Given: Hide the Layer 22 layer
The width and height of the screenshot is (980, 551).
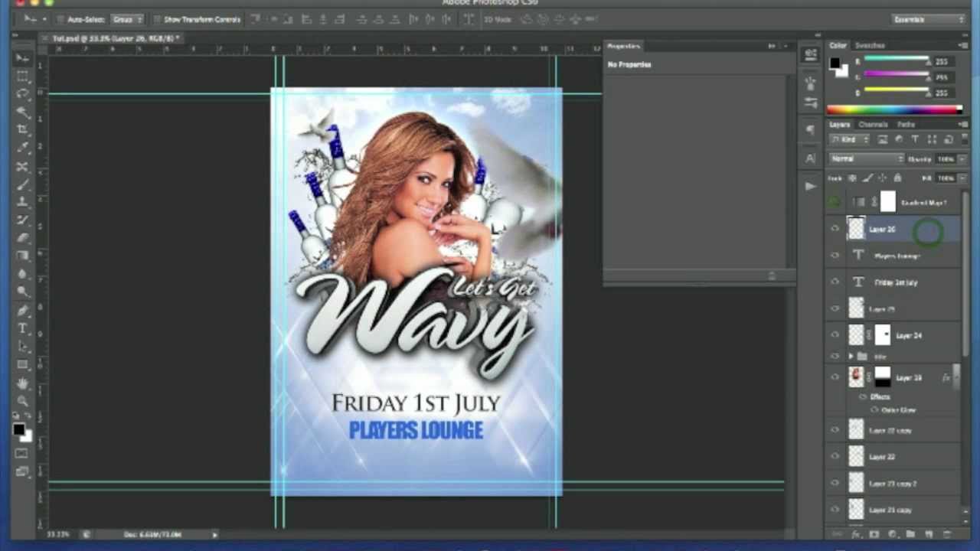Looking at the screenshot, I should point(835,456).
